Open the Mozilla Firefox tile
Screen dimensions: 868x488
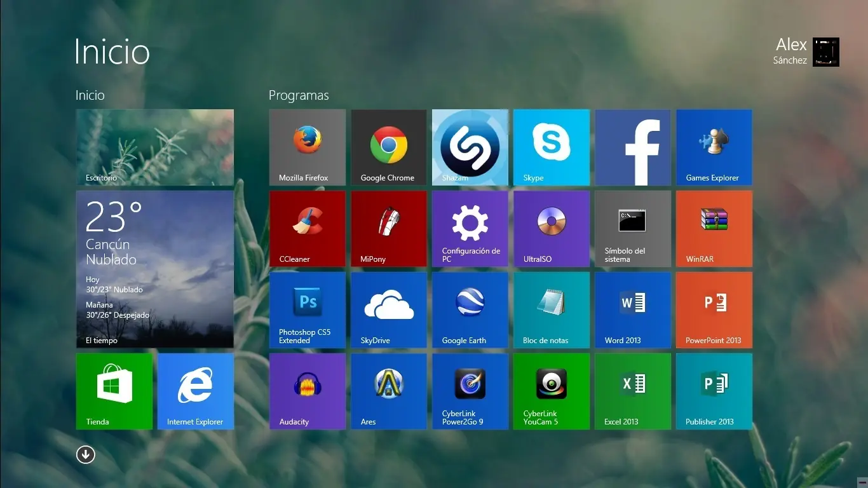click(308, 147)
